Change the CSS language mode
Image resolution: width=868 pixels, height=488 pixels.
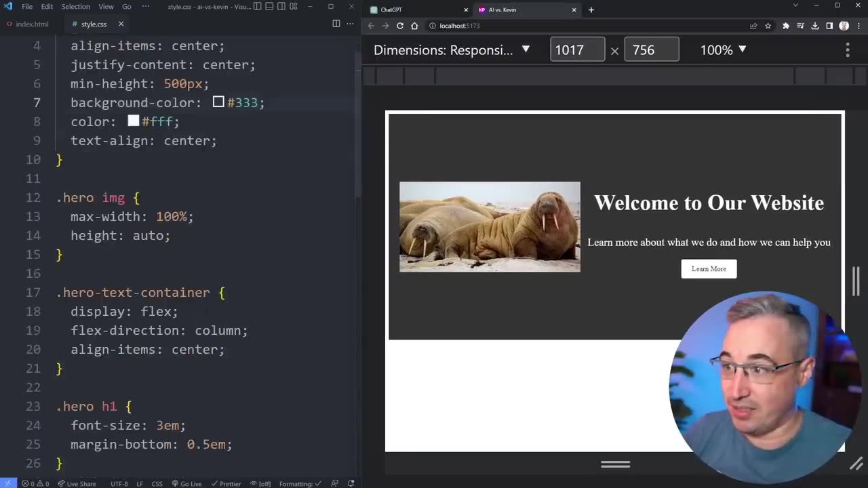point(157,483)
